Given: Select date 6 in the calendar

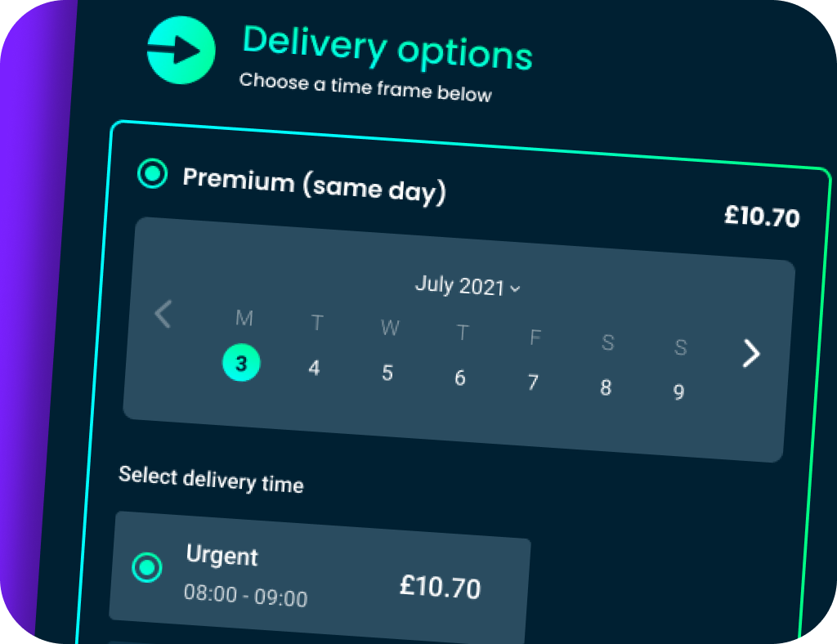Looking at the screenshot, I should point(460,378).
